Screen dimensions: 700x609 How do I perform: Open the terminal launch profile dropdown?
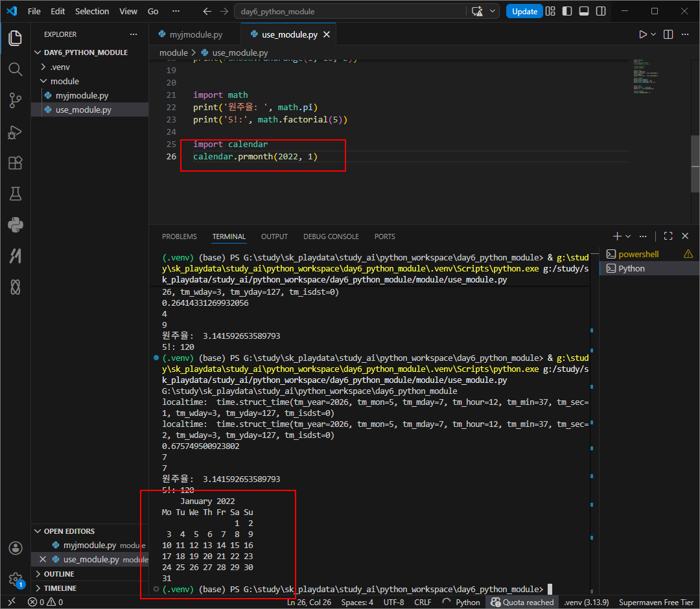[628, 236]
